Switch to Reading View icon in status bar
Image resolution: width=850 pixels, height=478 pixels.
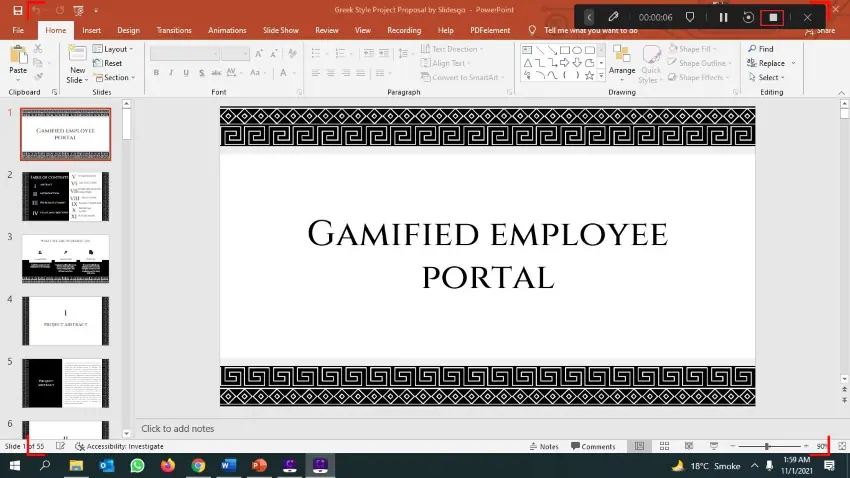689,446
